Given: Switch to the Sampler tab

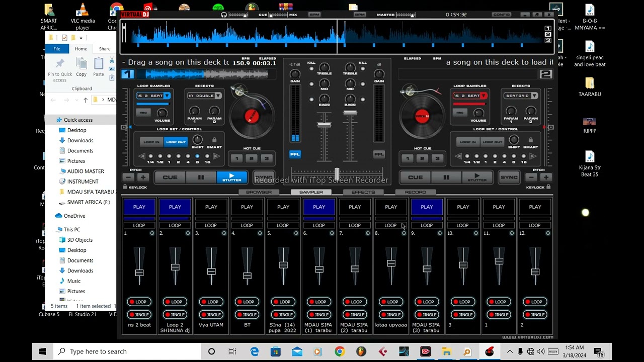Looking at the screenshot, I should pyautogui.click(x=311, y=192).
